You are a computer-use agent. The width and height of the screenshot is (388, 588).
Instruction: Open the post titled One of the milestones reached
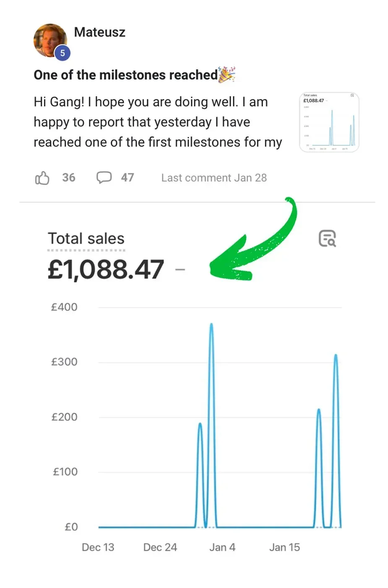click(125, 75)
